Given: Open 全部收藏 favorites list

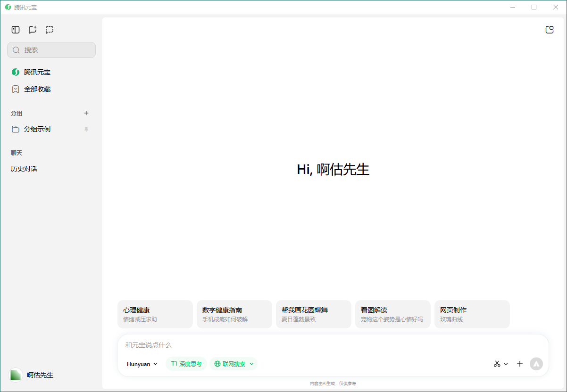Looking at the screenshot, I should pos(37,89).
